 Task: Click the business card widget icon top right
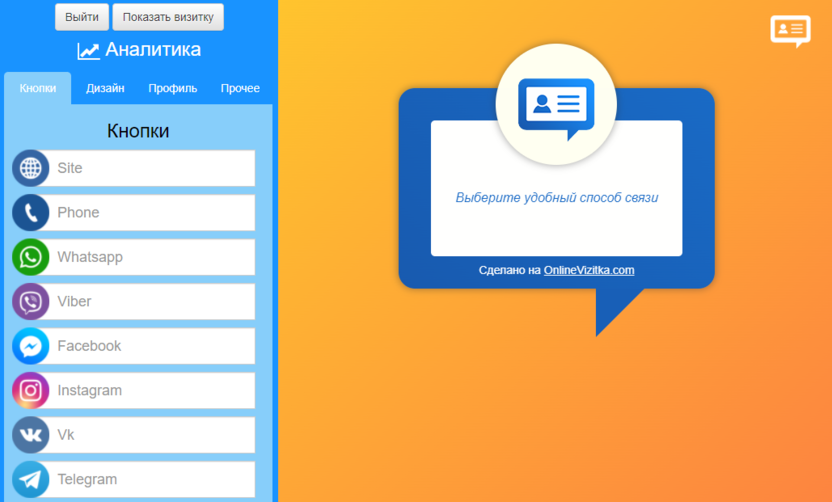pyautogui.click(x=791, y=31)
